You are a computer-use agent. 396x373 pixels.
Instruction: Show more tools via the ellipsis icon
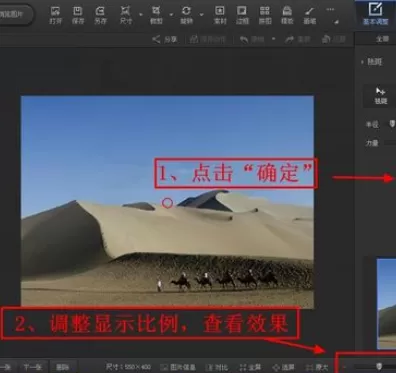point(330,9)
